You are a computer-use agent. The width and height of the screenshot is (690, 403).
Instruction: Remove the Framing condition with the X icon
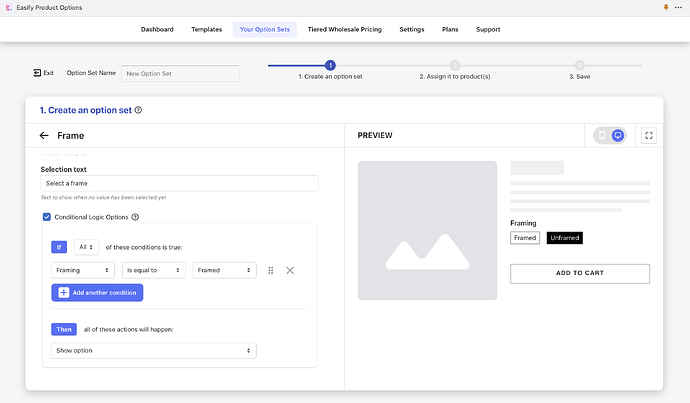tap(290, 270)
